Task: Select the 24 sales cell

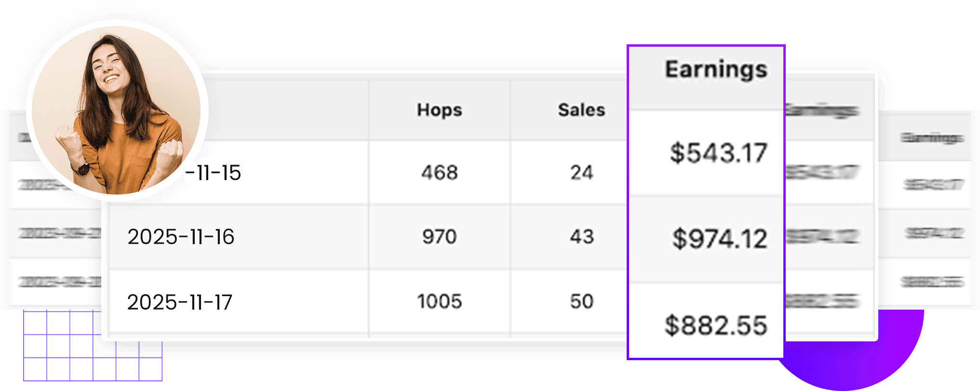Action: 581,172
